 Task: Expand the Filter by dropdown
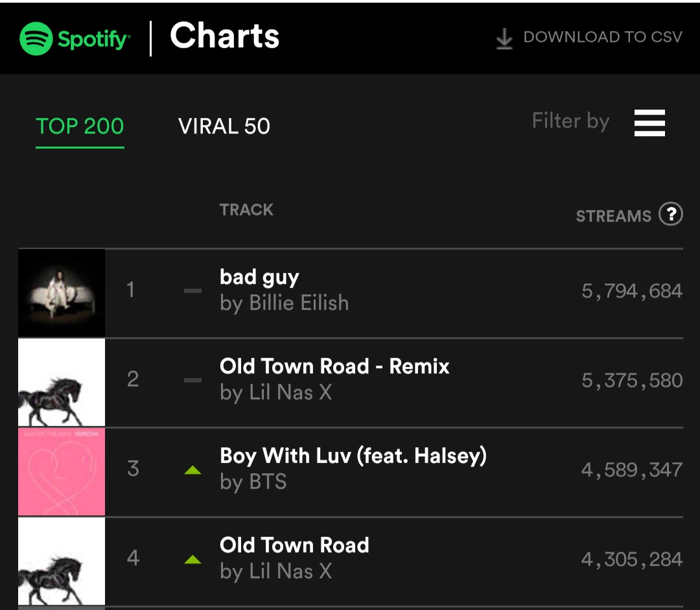570,121
